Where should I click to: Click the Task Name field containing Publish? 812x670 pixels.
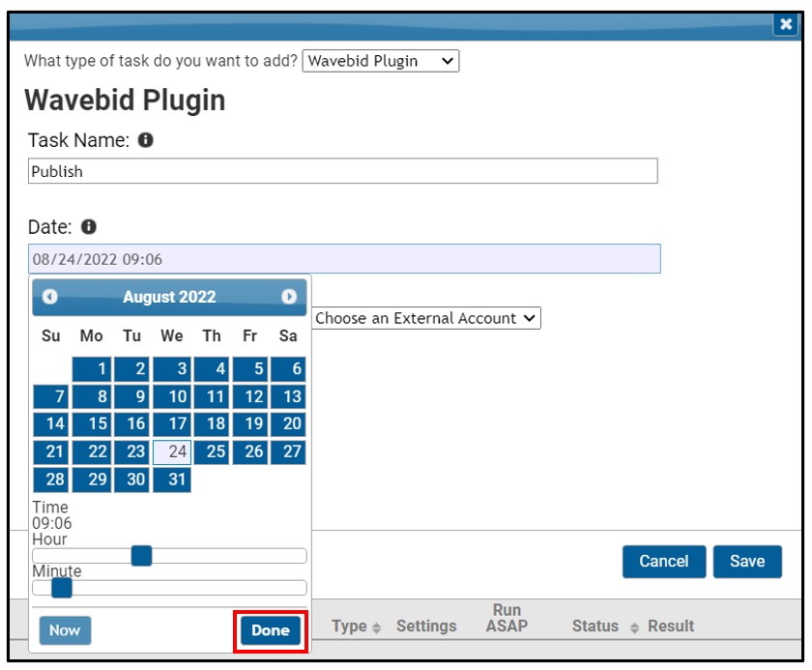(343, 171)
